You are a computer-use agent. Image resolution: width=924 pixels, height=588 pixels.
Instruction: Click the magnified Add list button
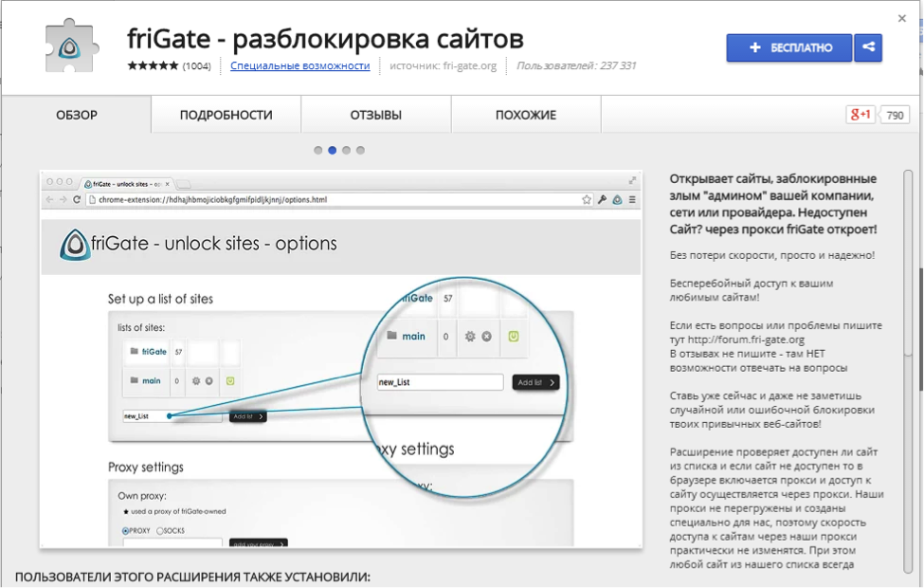[535, 382]
